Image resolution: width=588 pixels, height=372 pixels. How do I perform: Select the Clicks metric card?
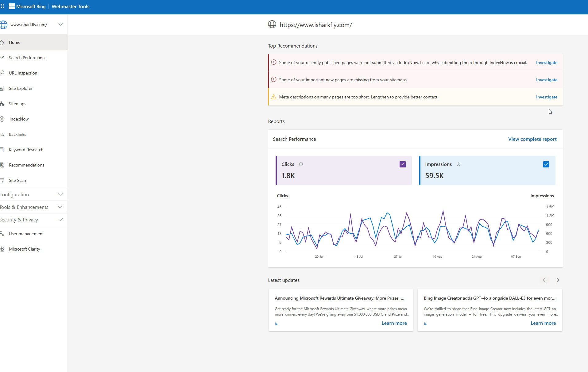(344, 171)
